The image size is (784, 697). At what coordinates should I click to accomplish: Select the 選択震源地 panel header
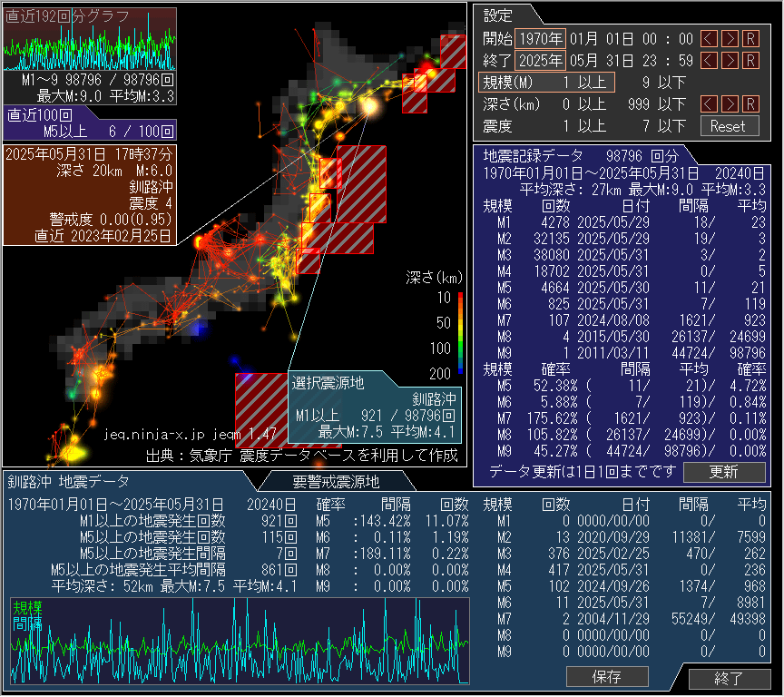[x=328, y=384]
